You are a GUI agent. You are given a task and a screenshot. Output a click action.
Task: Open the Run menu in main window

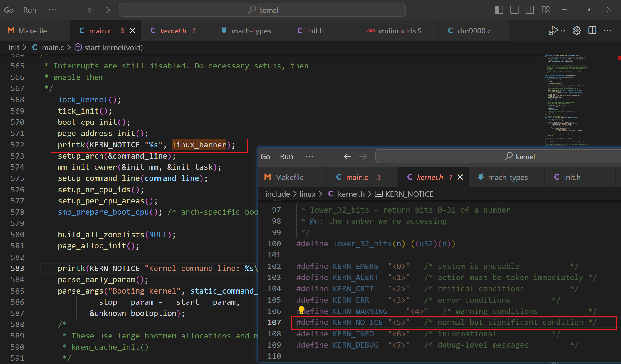pos(30,10)
